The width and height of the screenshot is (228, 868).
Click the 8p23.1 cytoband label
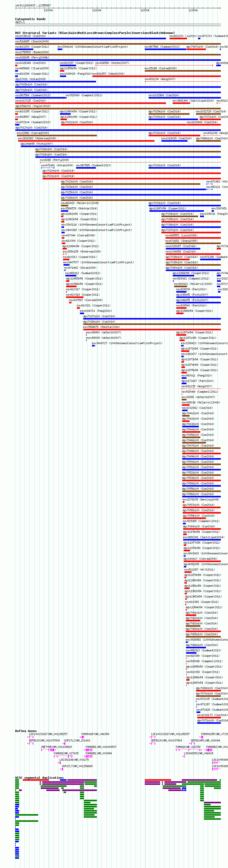point(20,22)
